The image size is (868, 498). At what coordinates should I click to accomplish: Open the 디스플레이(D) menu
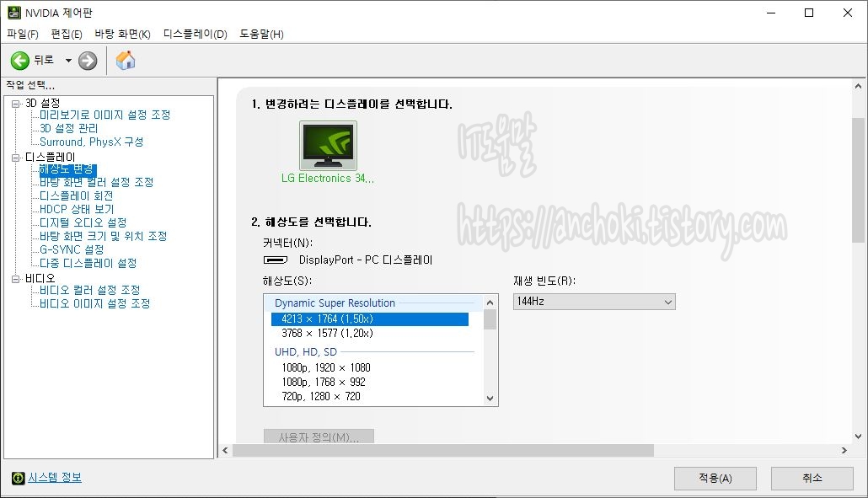pyautogui.click(x=195, y=34)
